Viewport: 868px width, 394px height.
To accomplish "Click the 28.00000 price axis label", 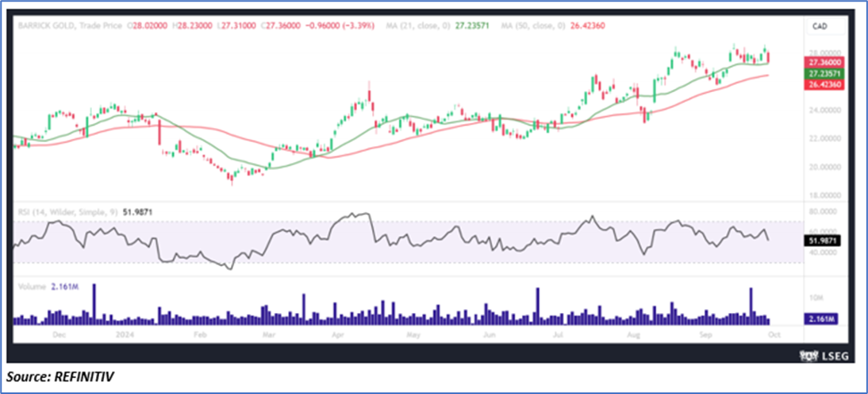I will (825, 52).
